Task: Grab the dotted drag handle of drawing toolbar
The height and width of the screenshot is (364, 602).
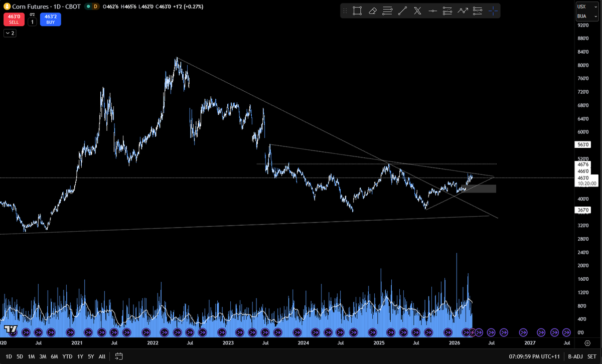Action: [345, 11]
